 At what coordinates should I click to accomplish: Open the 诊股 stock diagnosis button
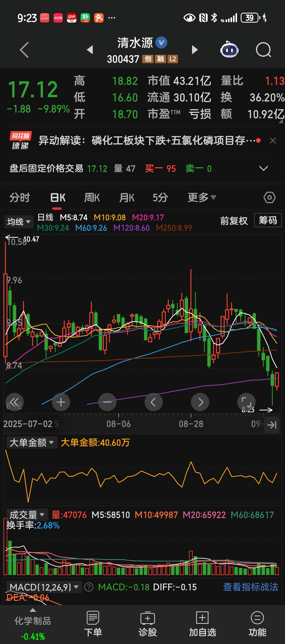pyautogui.click(x=148, y=624)
